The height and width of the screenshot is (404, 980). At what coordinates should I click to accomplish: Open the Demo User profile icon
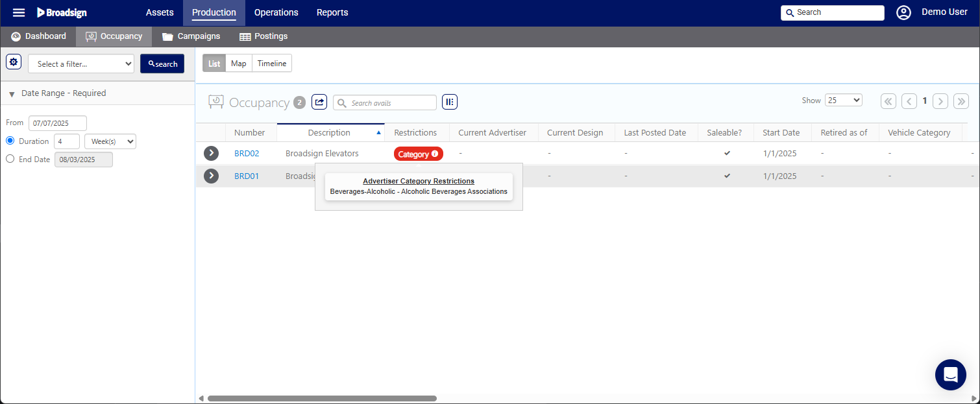(x=903, y=12)
